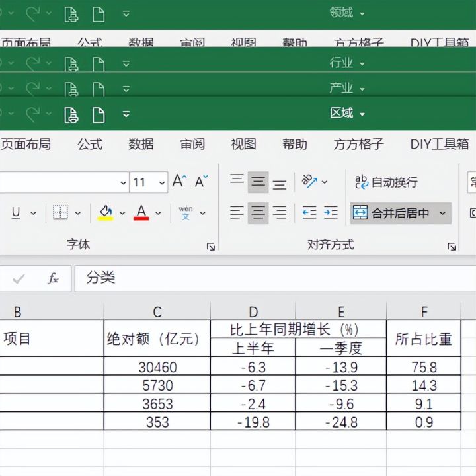Click phonetic guide wén icon
The height and width of the screenshot is (476, 476).
(186, 212)
